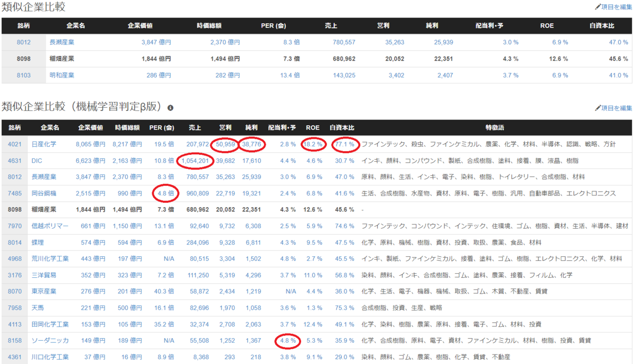Click the pencil icon in lower 項目を編集
This screenshot has width=634, height=364.
coord(598,108)
